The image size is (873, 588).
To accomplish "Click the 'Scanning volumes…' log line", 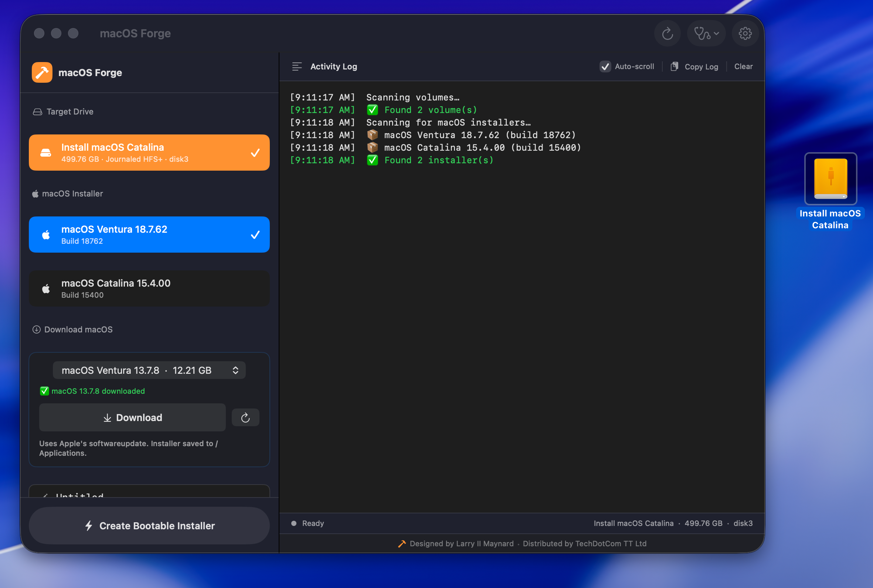I will click(413, 98).
